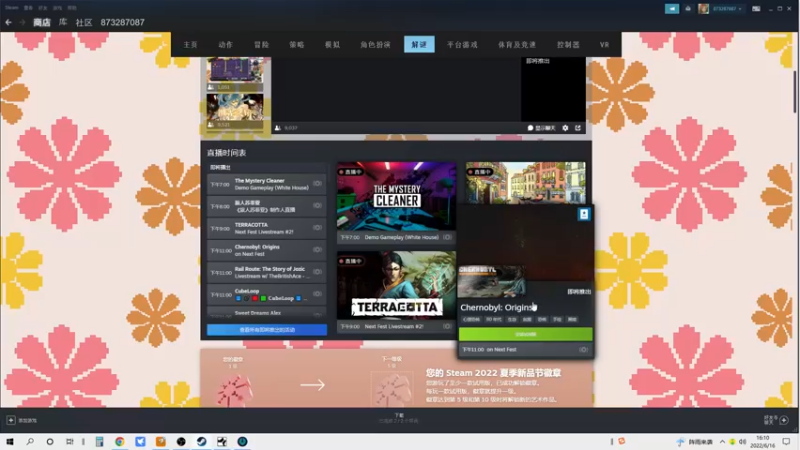
Task: Select the 模拟 simulation genre tab
Action: [x=332, y=44]
